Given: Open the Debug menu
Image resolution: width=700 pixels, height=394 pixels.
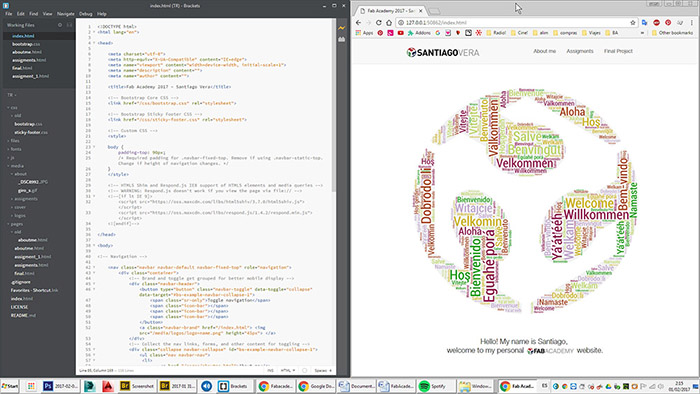Looking at the screenshot, I should [x=86, y=14].
